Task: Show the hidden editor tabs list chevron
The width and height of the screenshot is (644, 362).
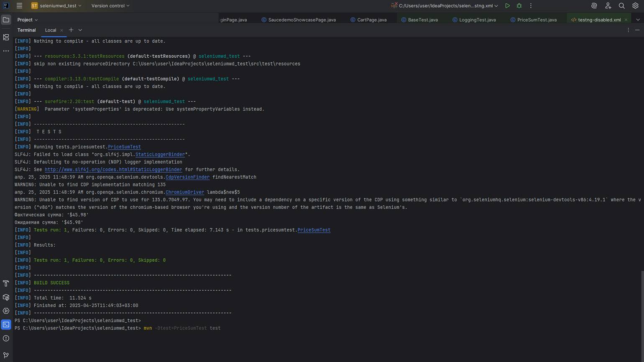Action: (638, 20)
